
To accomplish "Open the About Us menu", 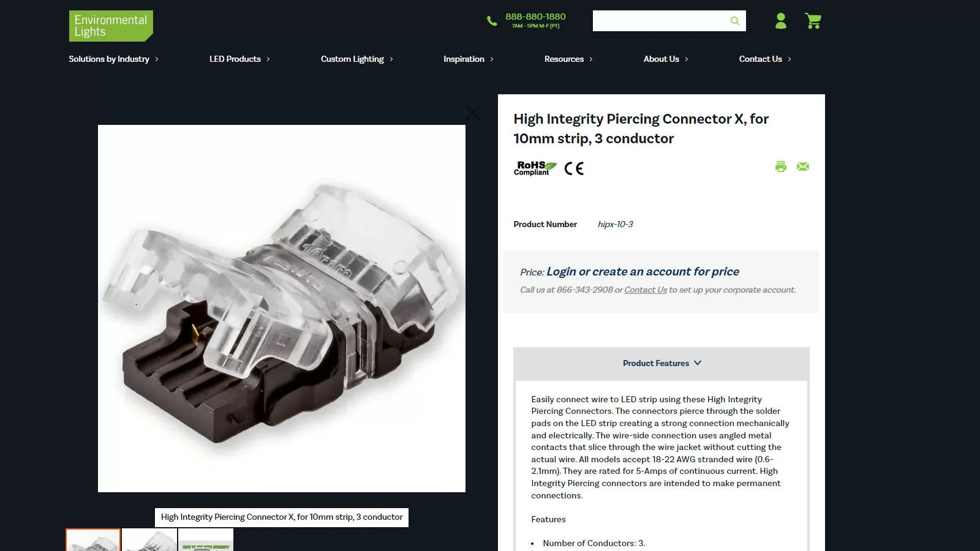I will [666, 59].
